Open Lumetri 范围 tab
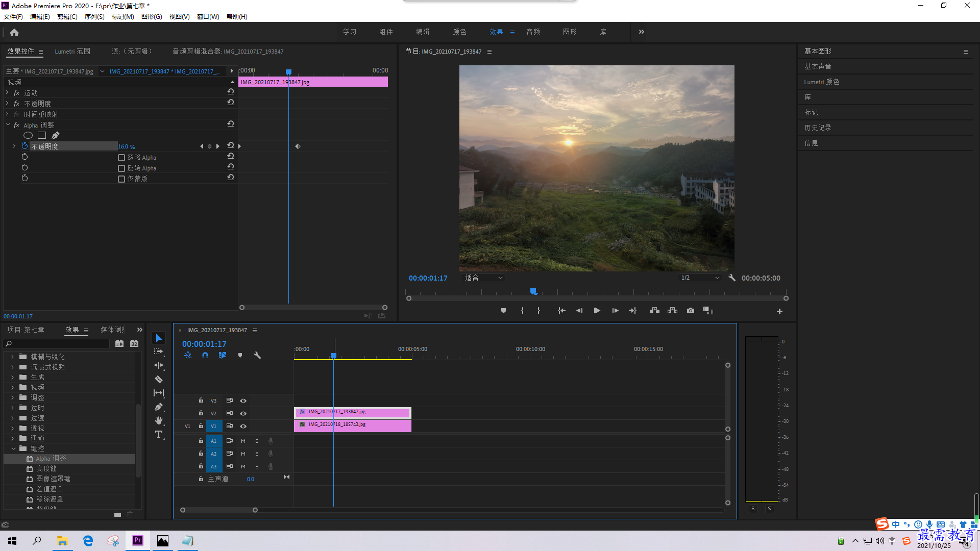This screenshot has height=551, width=980. click(72, 52)
